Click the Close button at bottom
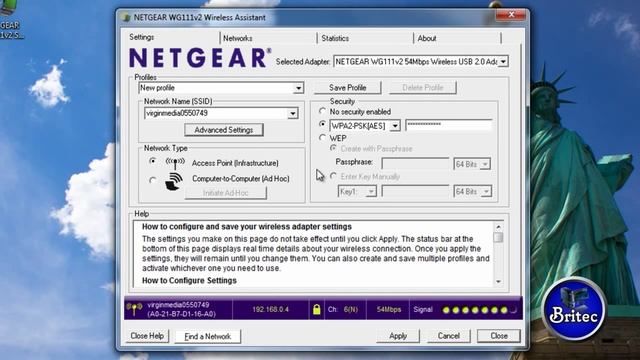640x360 pixels. point(499,336)
